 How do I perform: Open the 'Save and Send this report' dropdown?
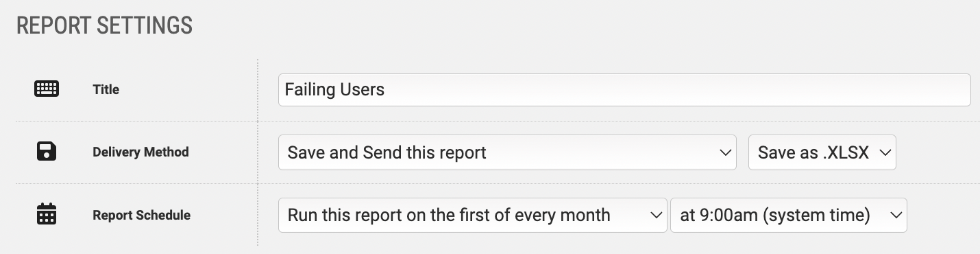tap(507, 152)
